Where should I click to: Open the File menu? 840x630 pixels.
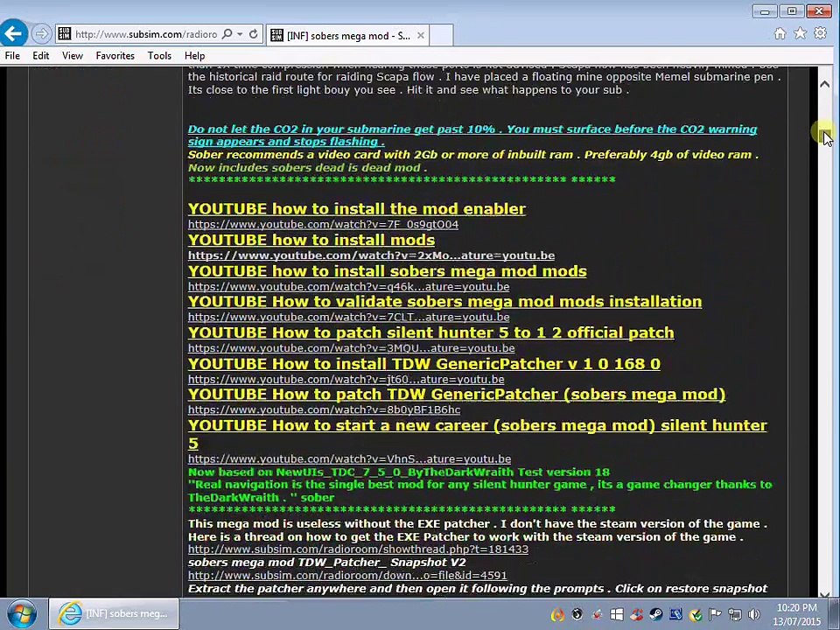click(x=12, y=56)
